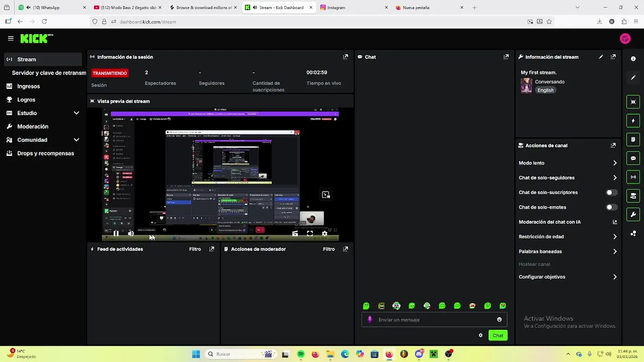Click the Kick logo
The height and width of the screenshot is (362, 644).
36,39
